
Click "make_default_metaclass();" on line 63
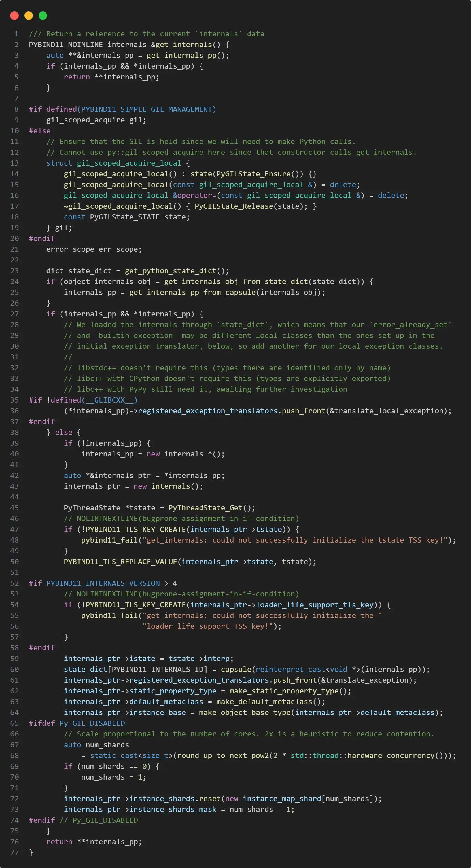click(x=271, y=702)
